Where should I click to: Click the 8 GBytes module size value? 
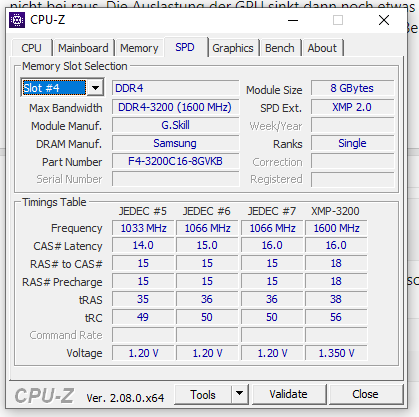click(x=352, y=88)
